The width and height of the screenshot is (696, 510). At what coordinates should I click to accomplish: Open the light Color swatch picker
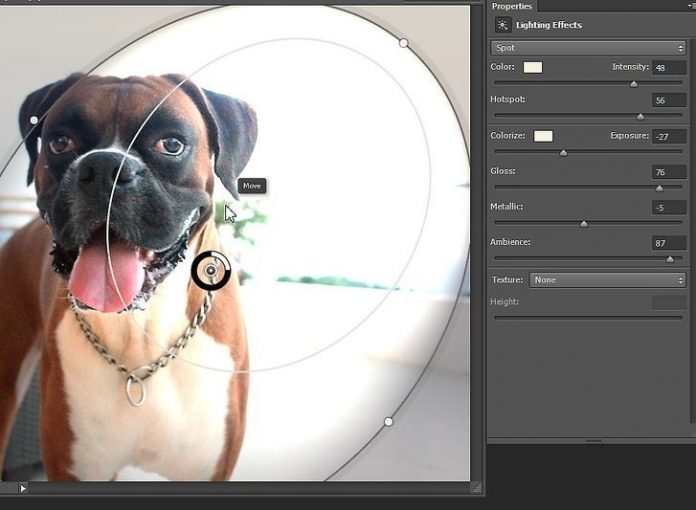533,67
